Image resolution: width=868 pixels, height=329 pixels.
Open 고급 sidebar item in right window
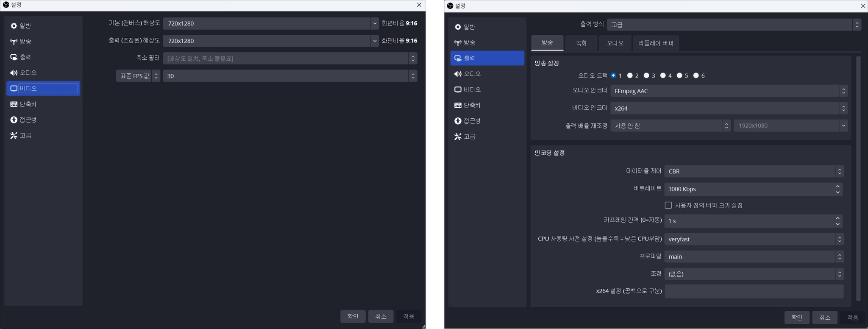click(487, 137)
